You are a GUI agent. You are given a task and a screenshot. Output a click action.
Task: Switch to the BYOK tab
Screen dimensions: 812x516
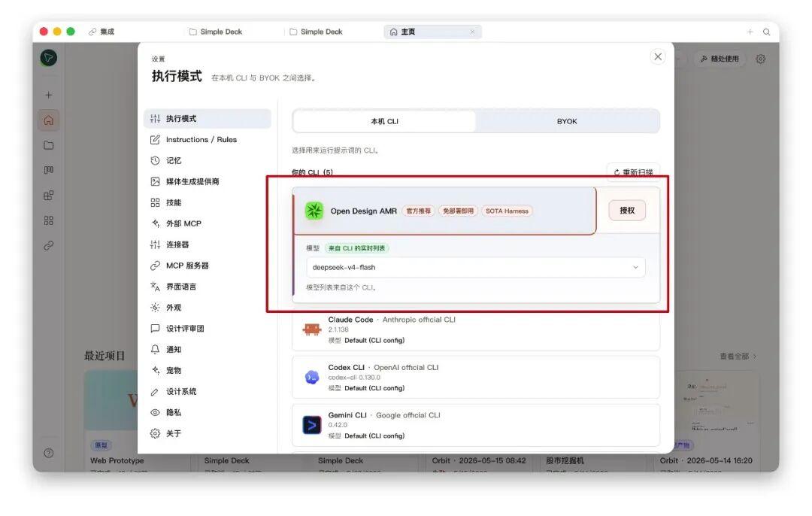pos(567,121)
